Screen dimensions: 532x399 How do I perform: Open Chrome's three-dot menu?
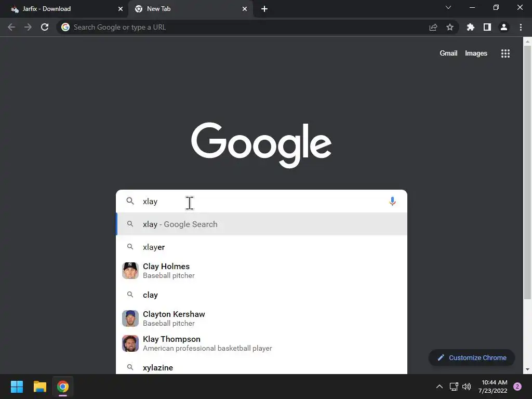[521, 27]
